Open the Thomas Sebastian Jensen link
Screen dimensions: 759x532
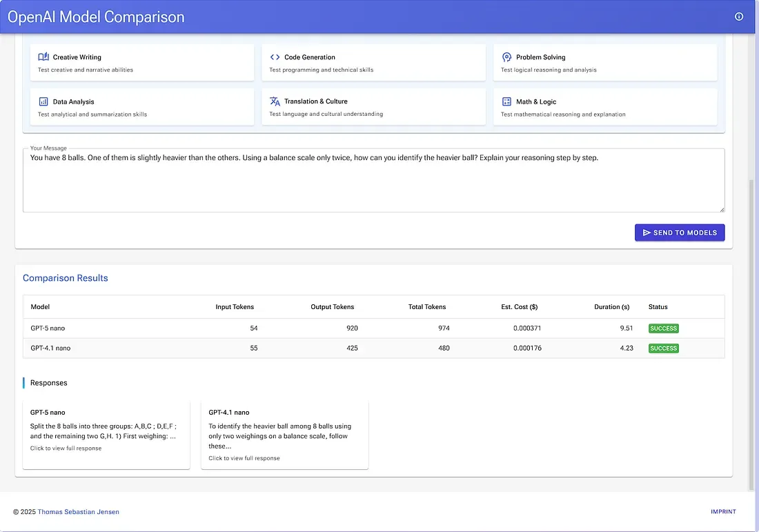click(x=78, y=512)
